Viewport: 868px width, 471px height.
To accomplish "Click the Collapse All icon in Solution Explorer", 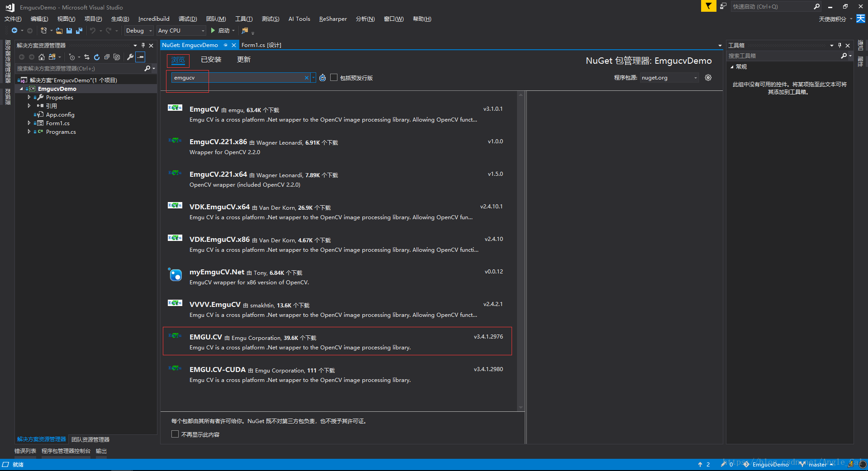I will point(107,57).
